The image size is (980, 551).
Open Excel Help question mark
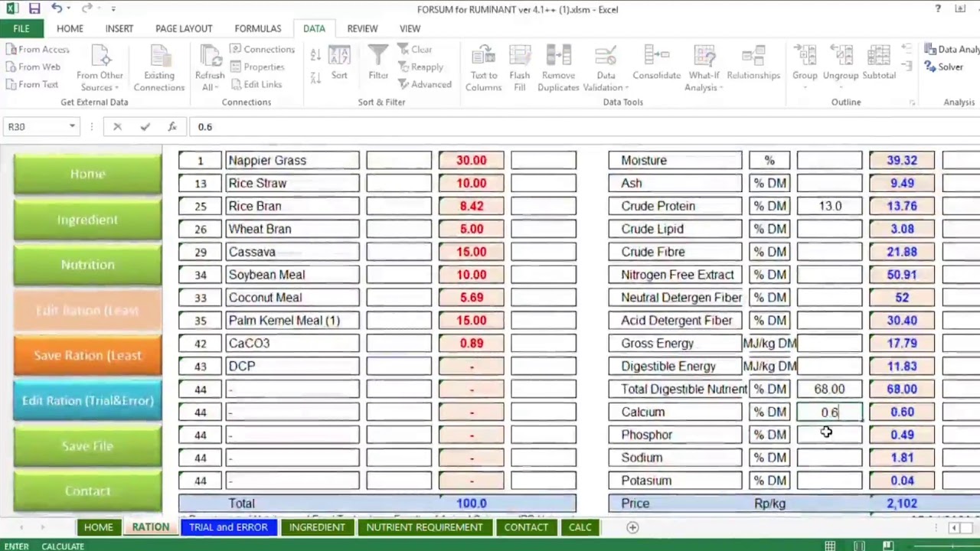click(x=938, y=8)
